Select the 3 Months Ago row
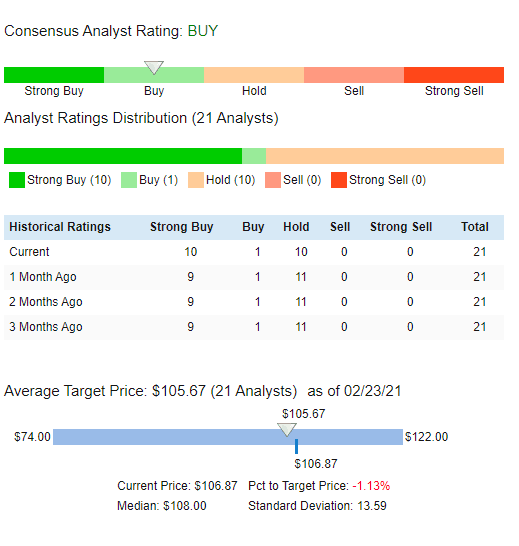The width and height of the screenshot is (519, 546). 254,327
